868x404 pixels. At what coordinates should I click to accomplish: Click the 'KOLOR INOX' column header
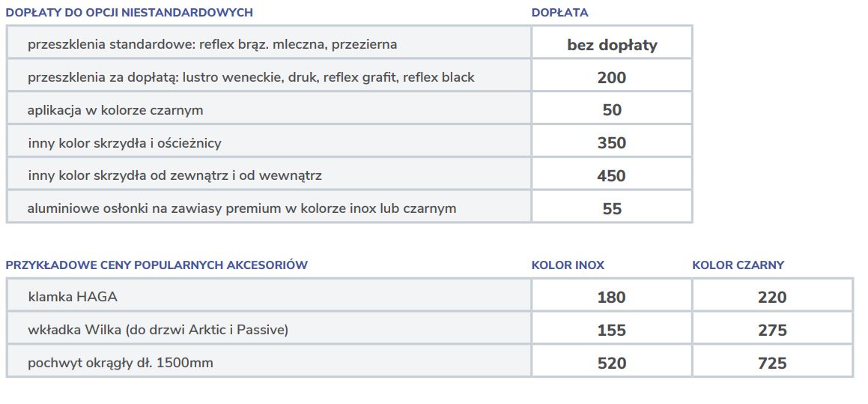pos(568,265)
